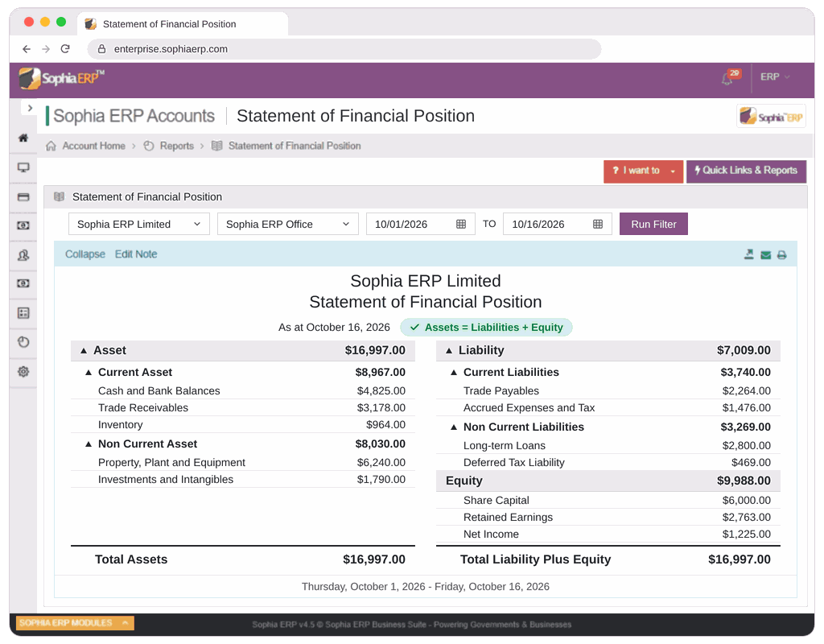Select the Statement of Financial Position browser tab
The height and width of the screenshot is (644, 824).
(x=183, y=23)
